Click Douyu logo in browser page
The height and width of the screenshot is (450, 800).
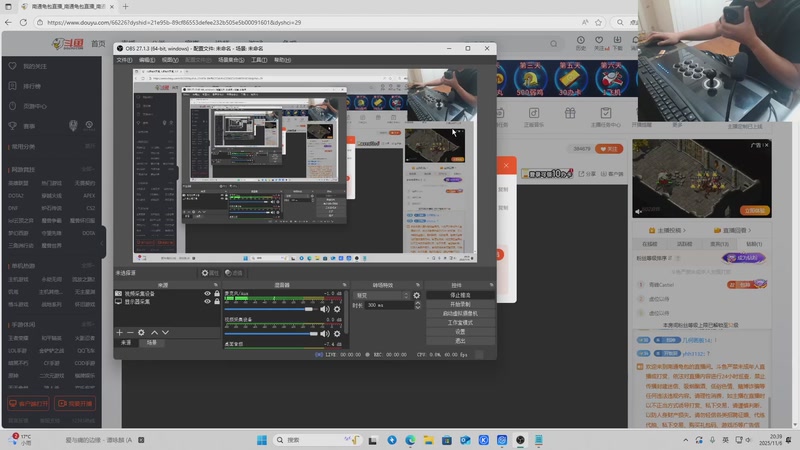point(68,44)
